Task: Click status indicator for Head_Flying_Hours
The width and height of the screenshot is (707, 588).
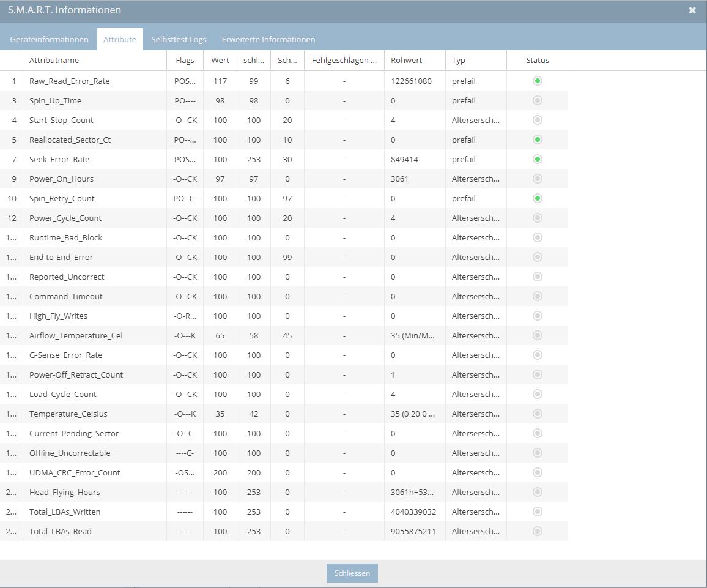Action: coord(538,493)
